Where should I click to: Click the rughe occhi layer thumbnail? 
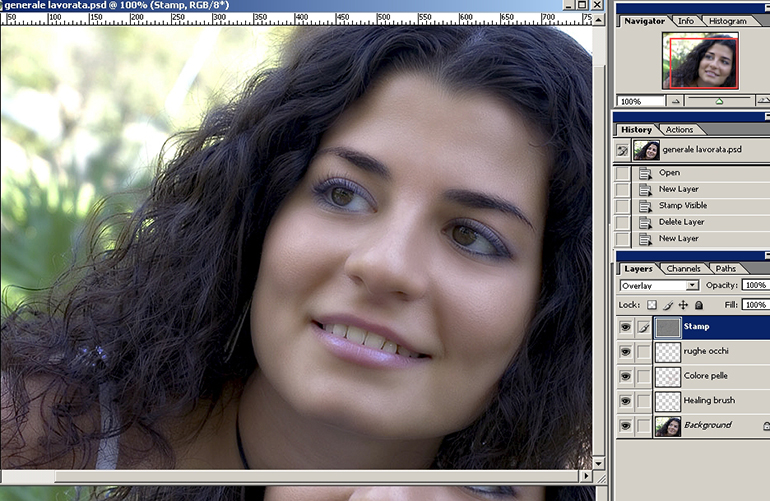pos(668,352)
